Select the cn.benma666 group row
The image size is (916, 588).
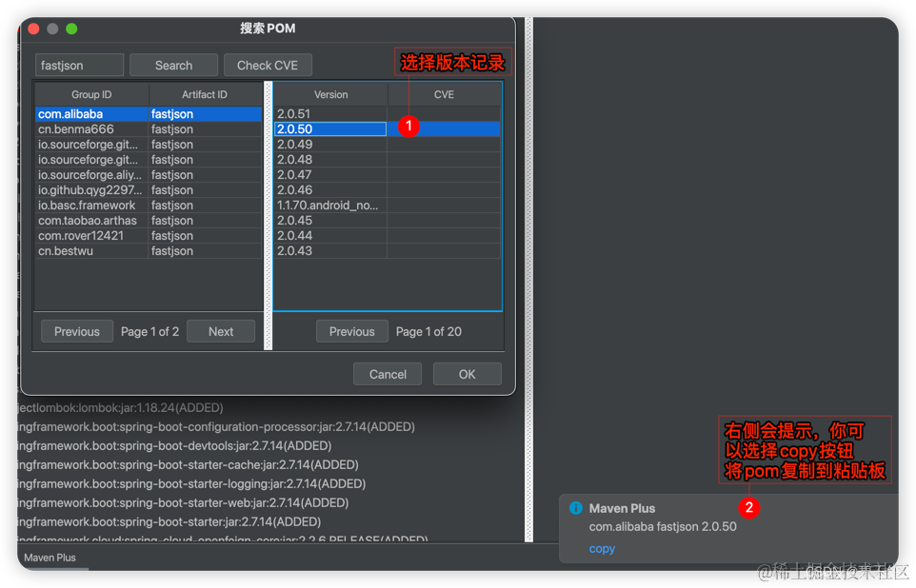(x=149, y=129)
